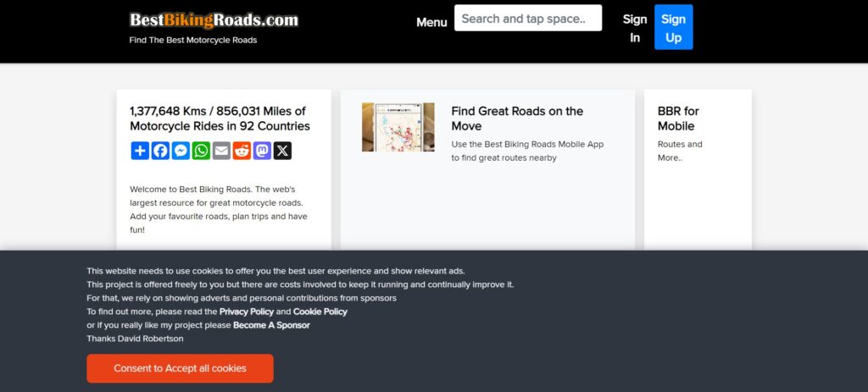This screenshot has width=868, height=392.
Task: Click the blue Sign Up button
Action: coord(674,27)
